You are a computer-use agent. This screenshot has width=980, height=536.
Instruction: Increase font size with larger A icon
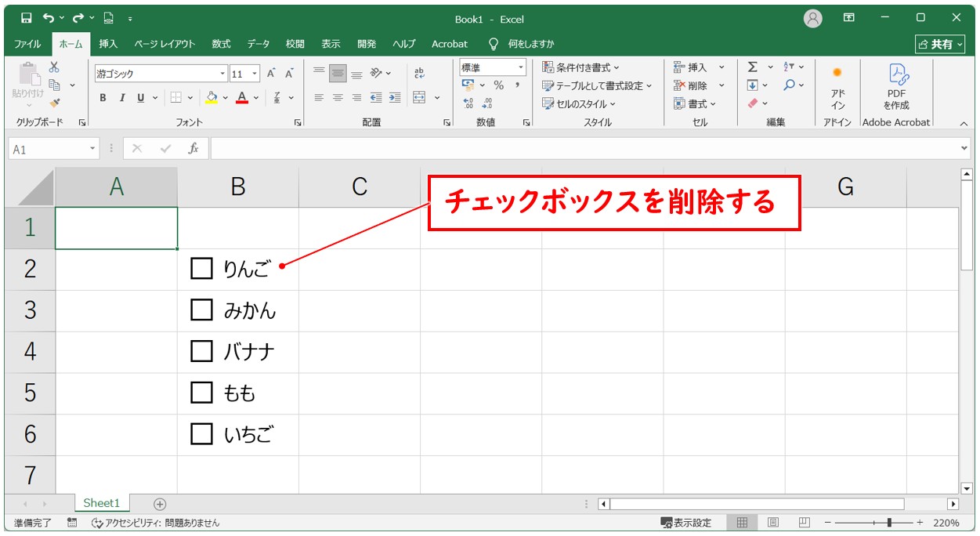(x=271, y=74)
